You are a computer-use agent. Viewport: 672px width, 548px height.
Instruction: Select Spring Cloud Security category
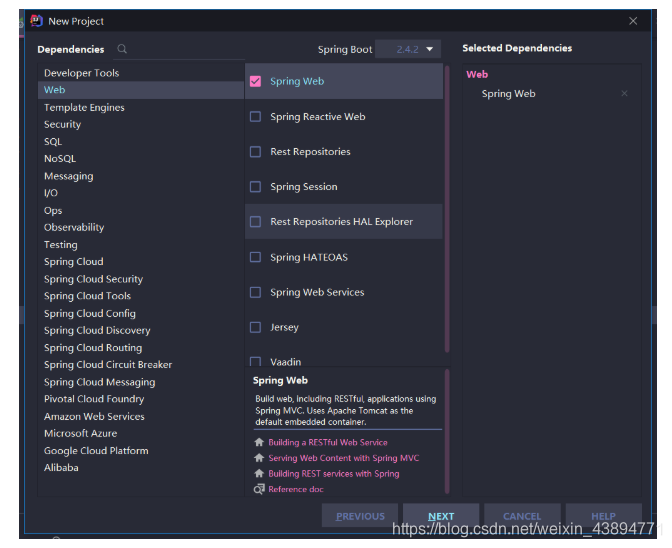coord(141,279)
